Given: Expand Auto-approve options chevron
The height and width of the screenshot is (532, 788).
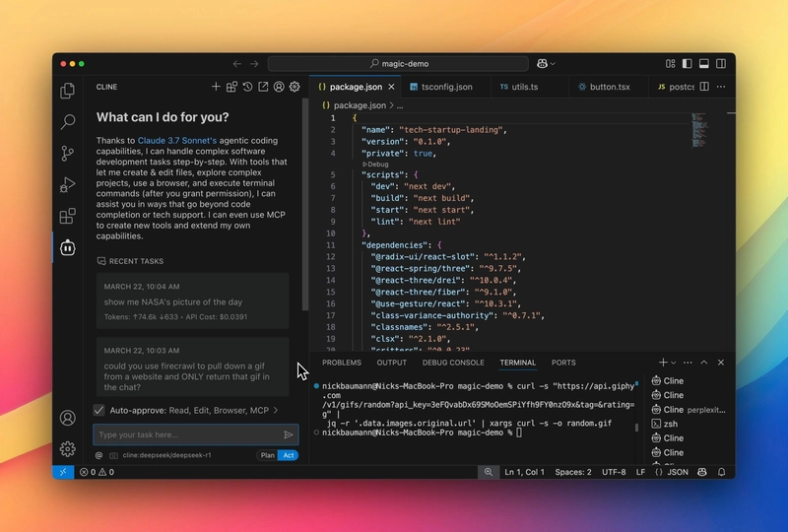Looking at the screenshot, I should 276,410.
